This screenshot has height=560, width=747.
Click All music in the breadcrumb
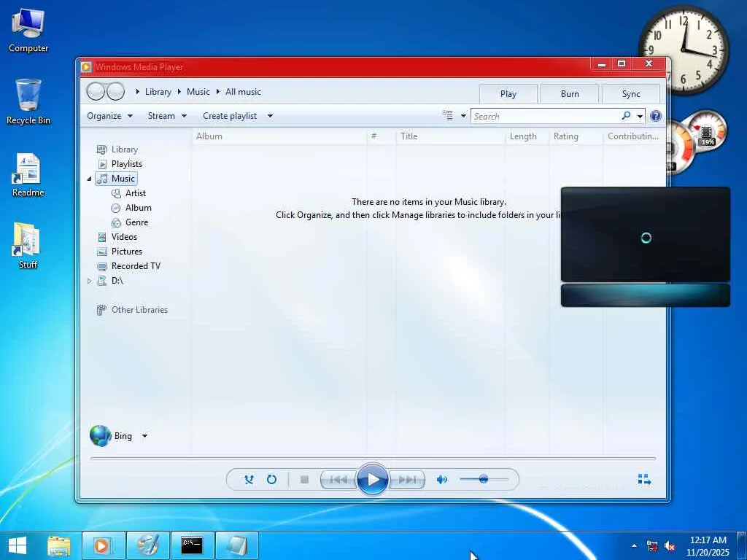point(243,92)
